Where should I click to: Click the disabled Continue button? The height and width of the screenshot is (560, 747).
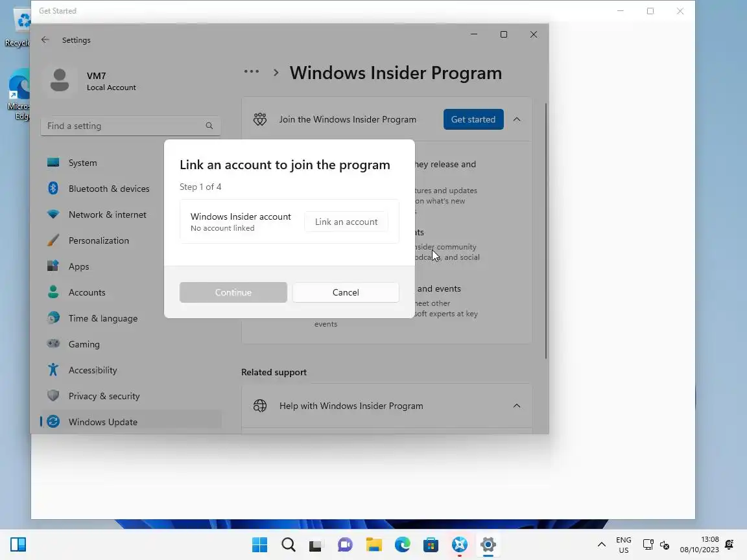(233, 292)
